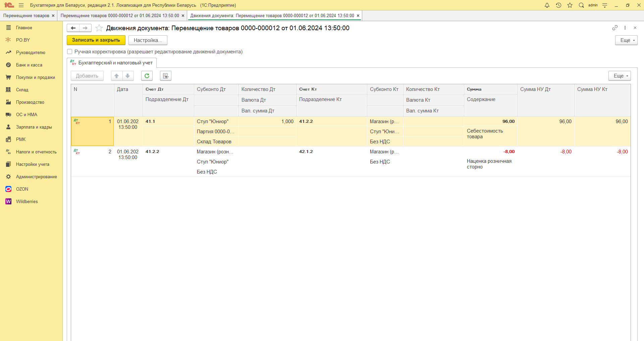Click Склад Товаров subconto cell

pyautogui.click(x=216, y=142)
